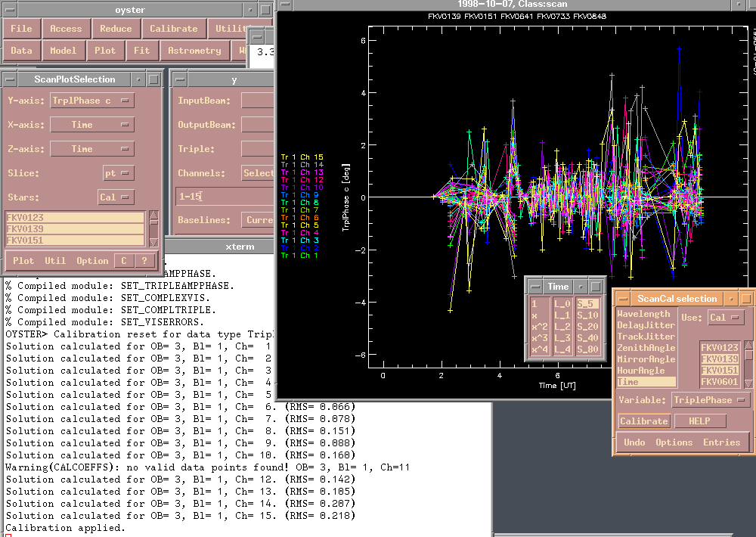The height and width of the screenshot is (537, 756).
Task: Click the '?' help button in ScanPlotSelection
Action: click(144, 261)
